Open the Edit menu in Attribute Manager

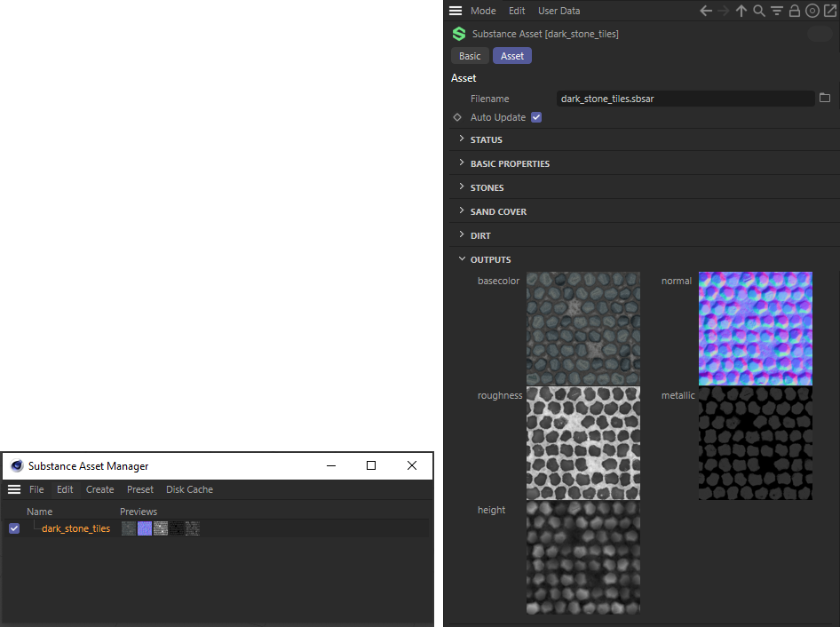pyautogui.click(x=517, y=11)
